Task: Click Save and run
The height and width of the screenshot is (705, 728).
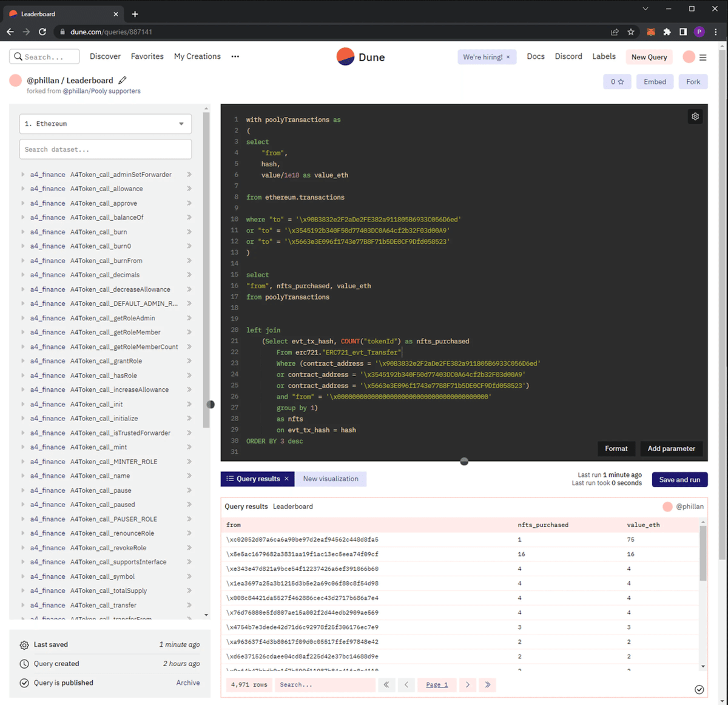Action: click(x=679, y=479)
